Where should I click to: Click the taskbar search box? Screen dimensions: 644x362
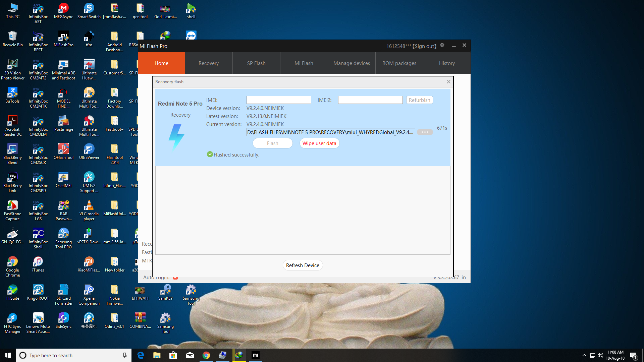[x=74, y=355]
